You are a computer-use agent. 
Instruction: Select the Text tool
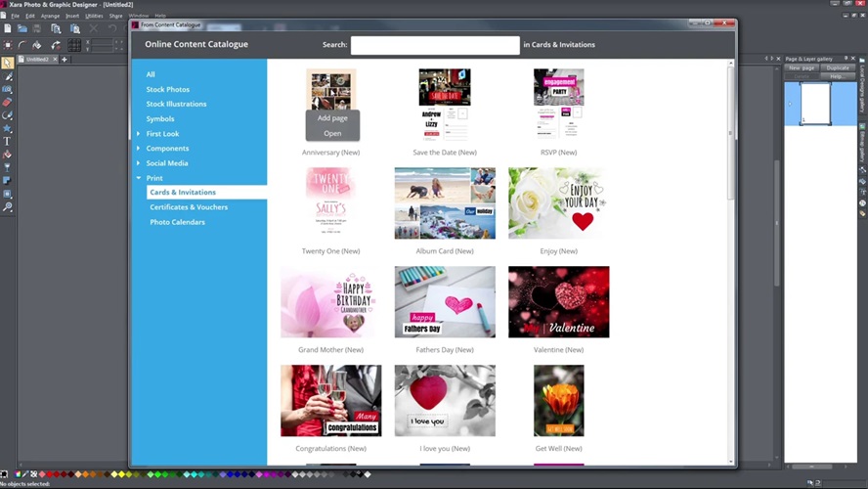coord(8,142)
